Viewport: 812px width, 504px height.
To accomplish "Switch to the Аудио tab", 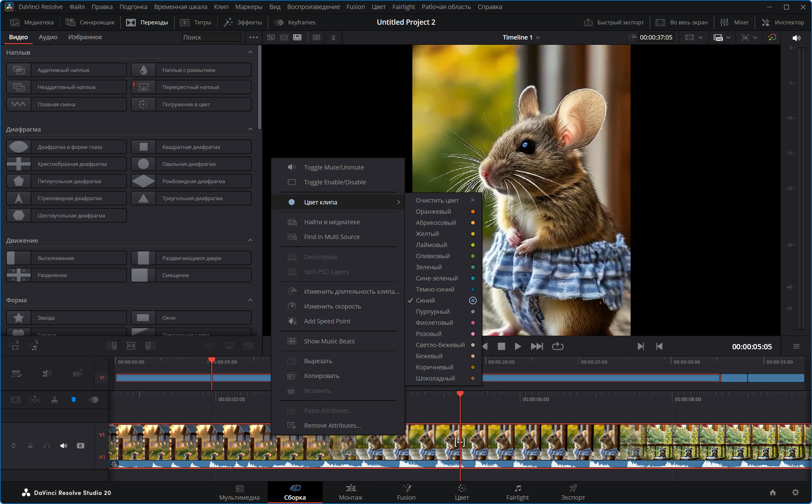I will 48,37.
